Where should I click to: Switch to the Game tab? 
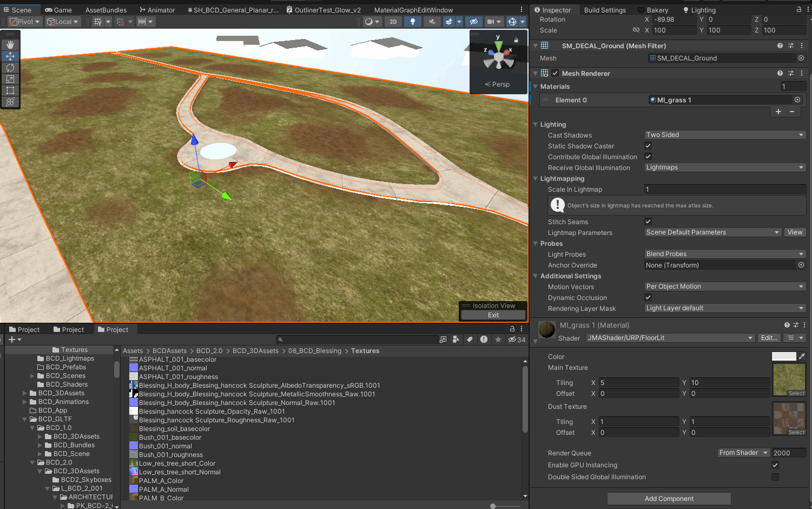pyautogui.click(x=58, y=10)
